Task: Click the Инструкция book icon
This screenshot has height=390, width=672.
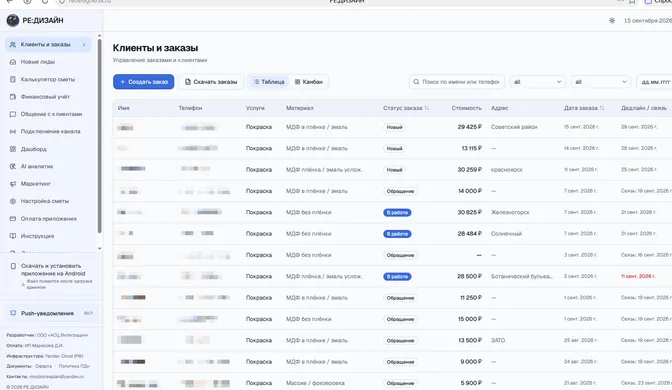Action: [x=13, y=236]
